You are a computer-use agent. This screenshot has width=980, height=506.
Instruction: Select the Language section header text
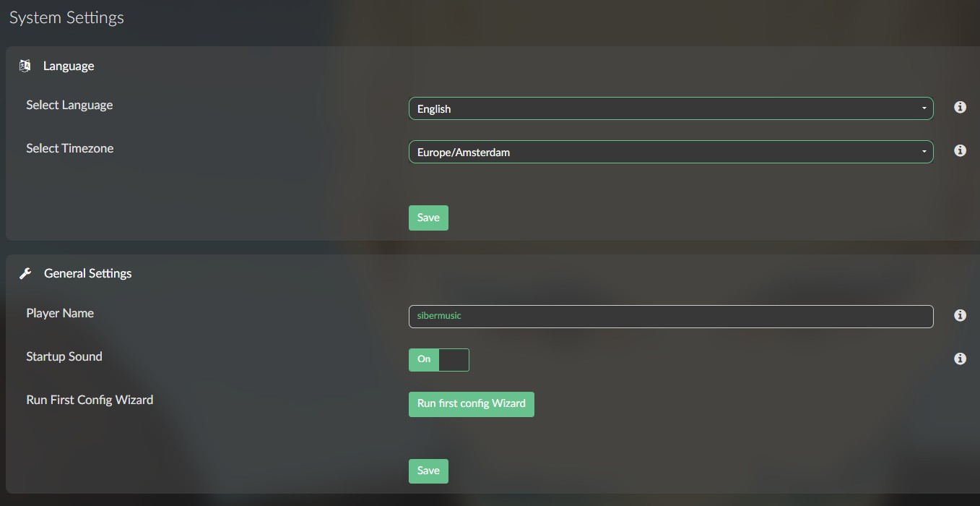tap(69, 66)
